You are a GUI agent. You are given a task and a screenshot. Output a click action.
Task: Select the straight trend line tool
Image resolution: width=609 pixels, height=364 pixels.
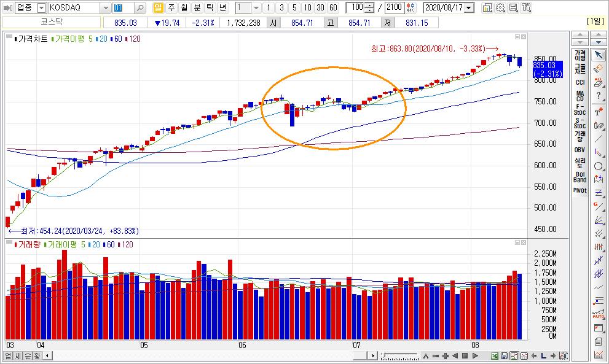[599, 139]
